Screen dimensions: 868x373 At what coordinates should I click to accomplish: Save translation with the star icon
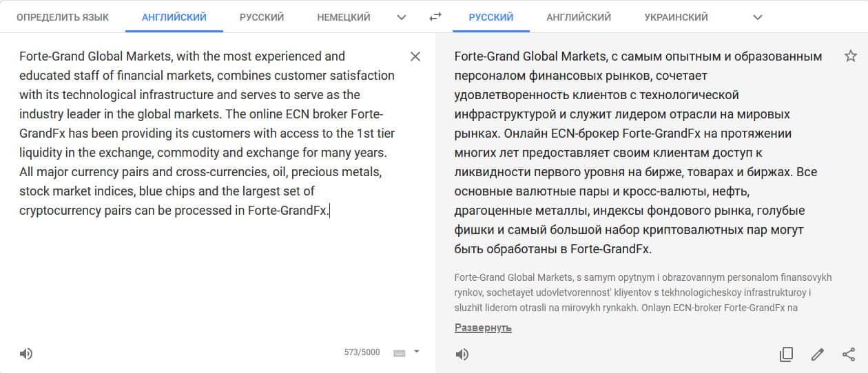850,56
